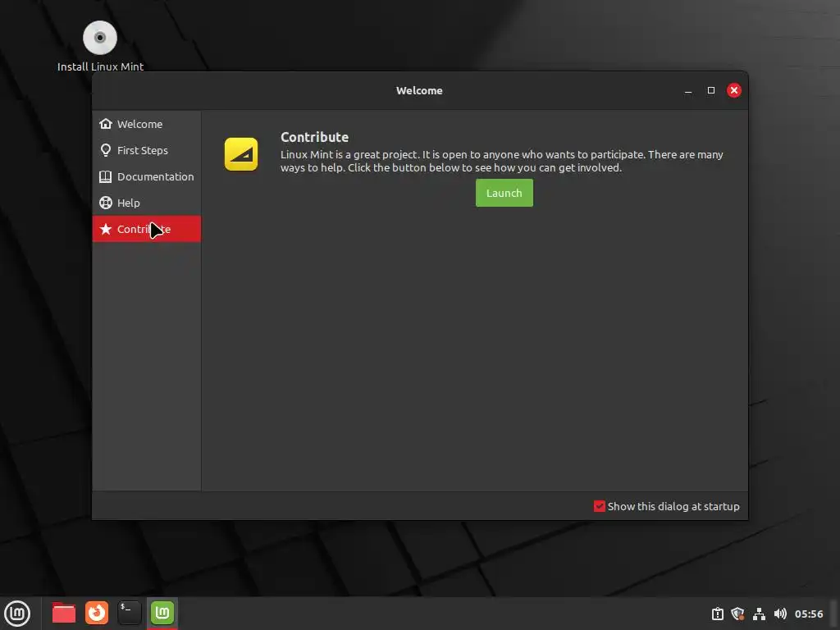This screenshot has height=630, width=840.
Task: Click the 05:56 clock in the panel
Action: 808,614
